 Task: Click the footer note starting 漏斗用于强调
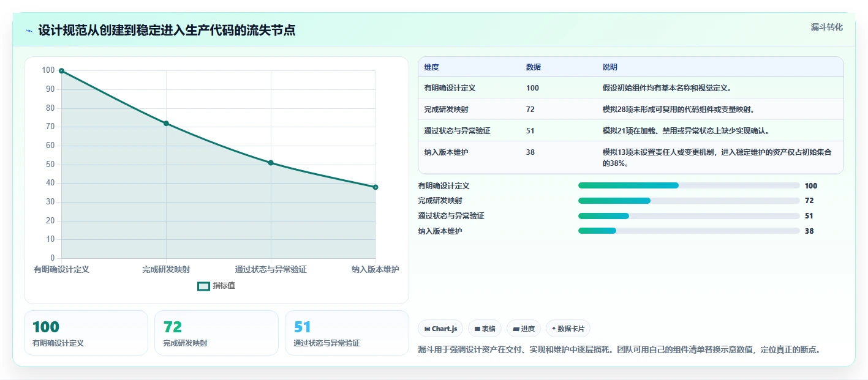(x=619, y=350)
